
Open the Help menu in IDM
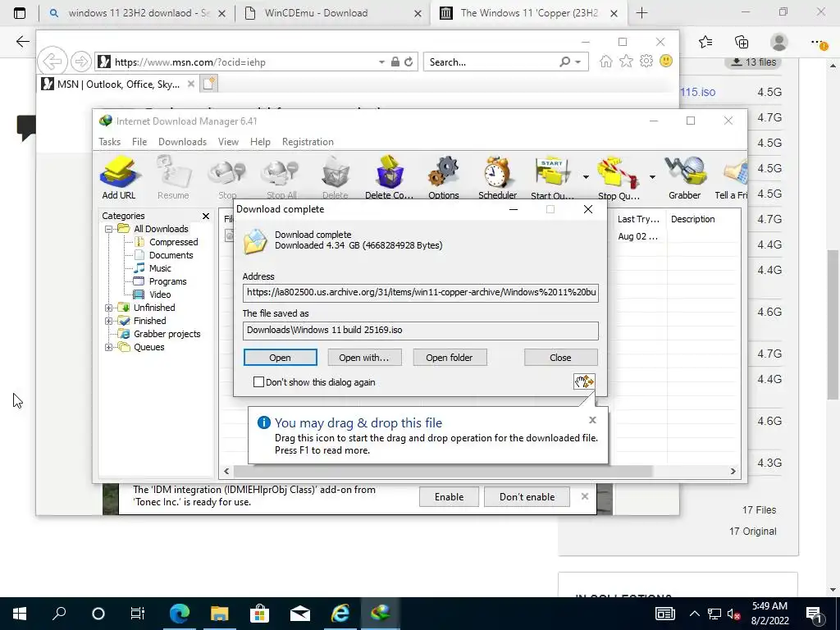(x=260, y=141)
